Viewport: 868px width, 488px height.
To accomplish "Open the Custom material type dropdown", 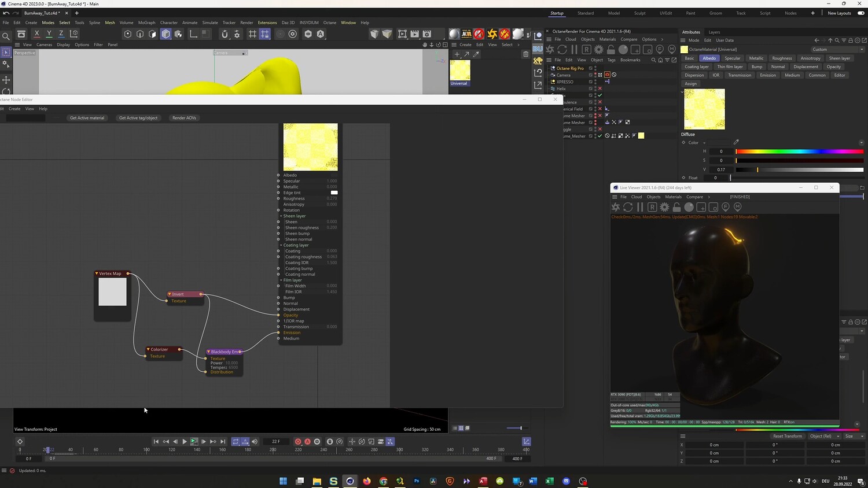I will 837,49.
